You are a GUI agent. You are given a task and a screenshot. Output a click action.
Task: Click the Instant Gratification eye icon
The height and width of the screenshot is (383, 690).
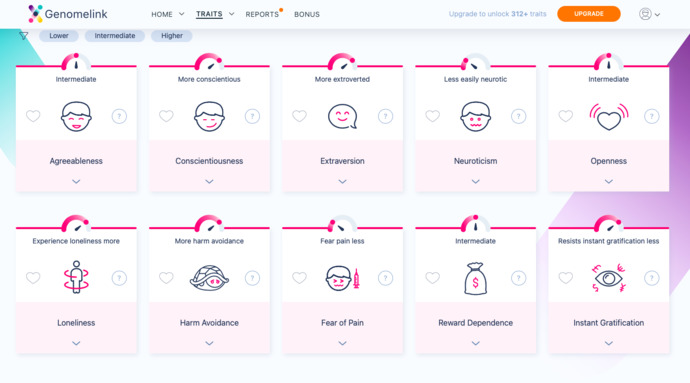(609, 278)
